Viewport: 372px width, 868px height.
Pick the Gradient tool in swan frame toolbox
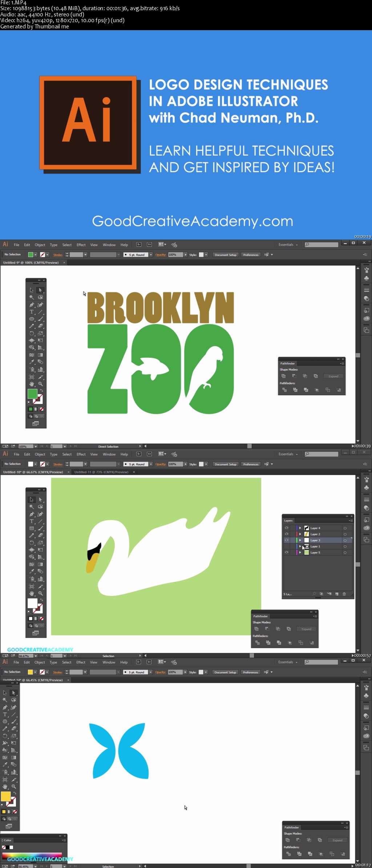[40, 564]
